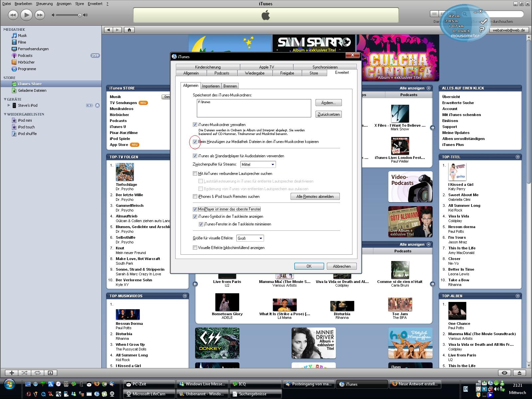
Task: Open Hörbücher in the sidebar
Action: [x=26, y=62]
